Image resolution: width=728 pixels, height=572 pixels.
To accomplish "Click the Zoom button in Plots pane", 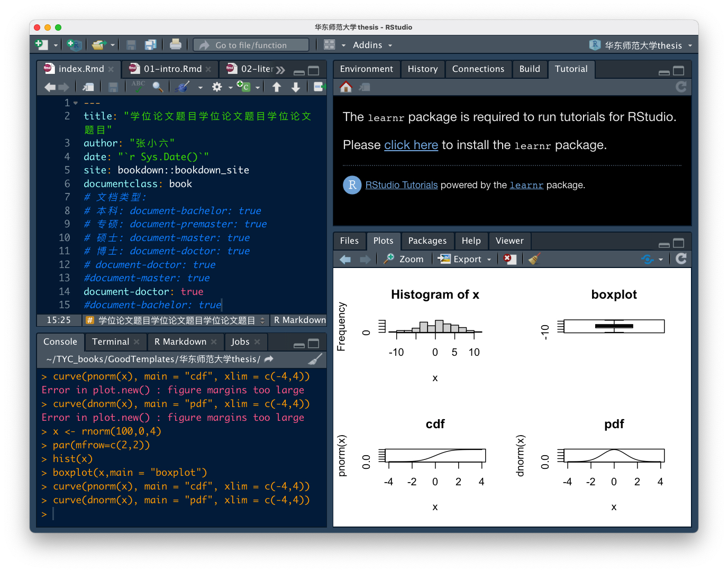I will pyautogui.click(x=405, y=259).
